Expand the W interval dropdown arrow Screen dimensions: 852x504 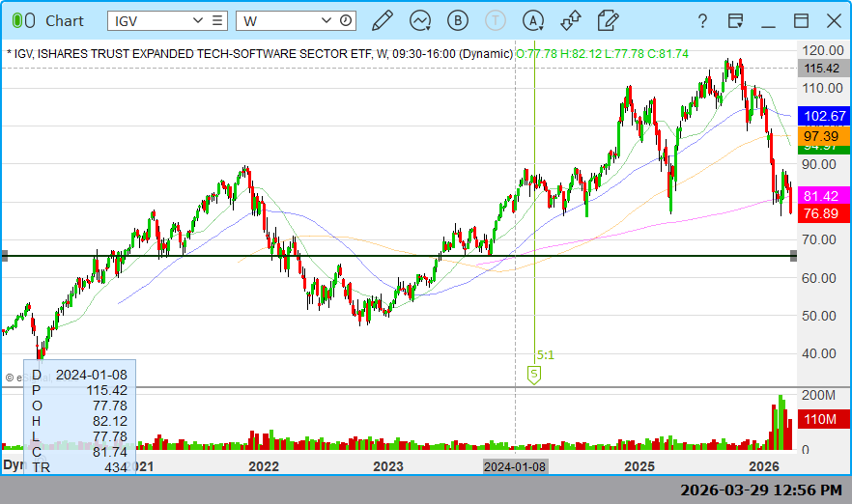tap(327, 20)
